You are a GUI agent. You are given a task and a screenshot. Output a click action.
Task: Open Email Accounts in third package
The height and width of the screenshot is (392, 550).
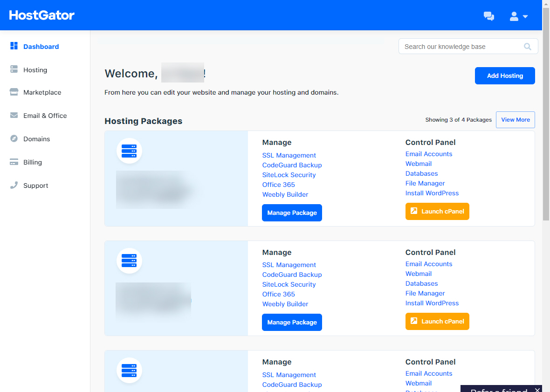coord(429,374)
